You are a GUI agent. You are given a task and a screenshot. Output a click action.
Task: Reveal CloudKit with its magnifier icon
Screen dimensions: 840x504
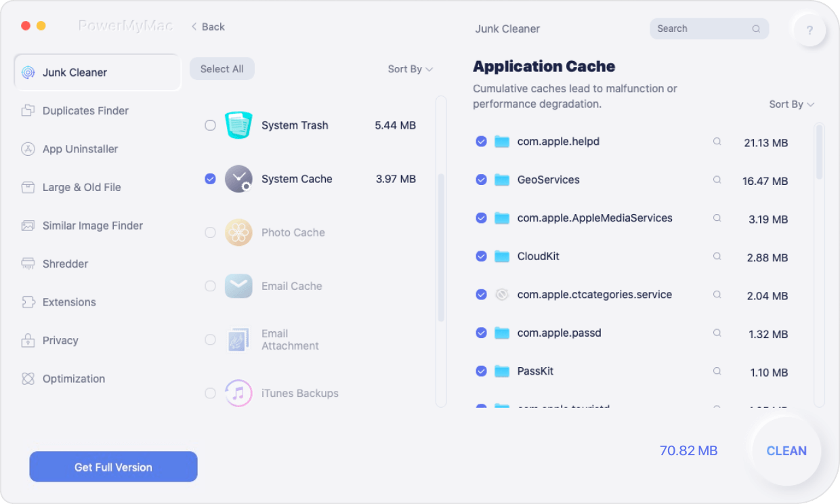point(717,256)
